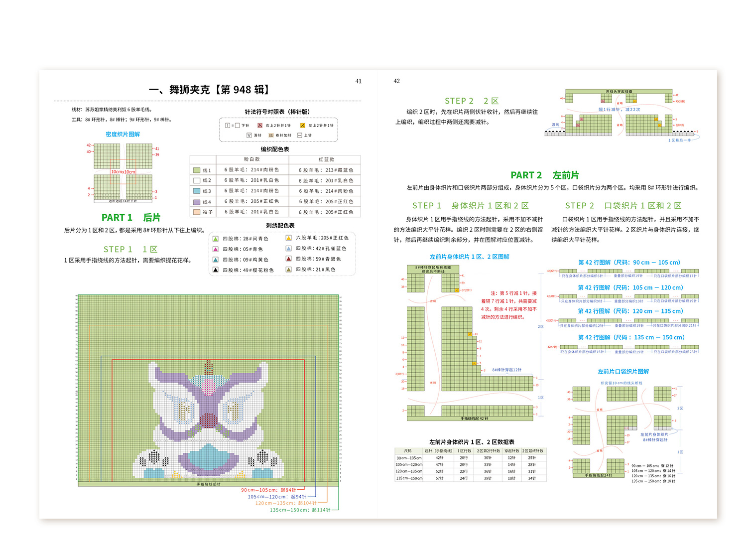This screenshot has width=747, height=560.
Task: Click the 红蓝款 column header
Action: [x=326, y=159]
